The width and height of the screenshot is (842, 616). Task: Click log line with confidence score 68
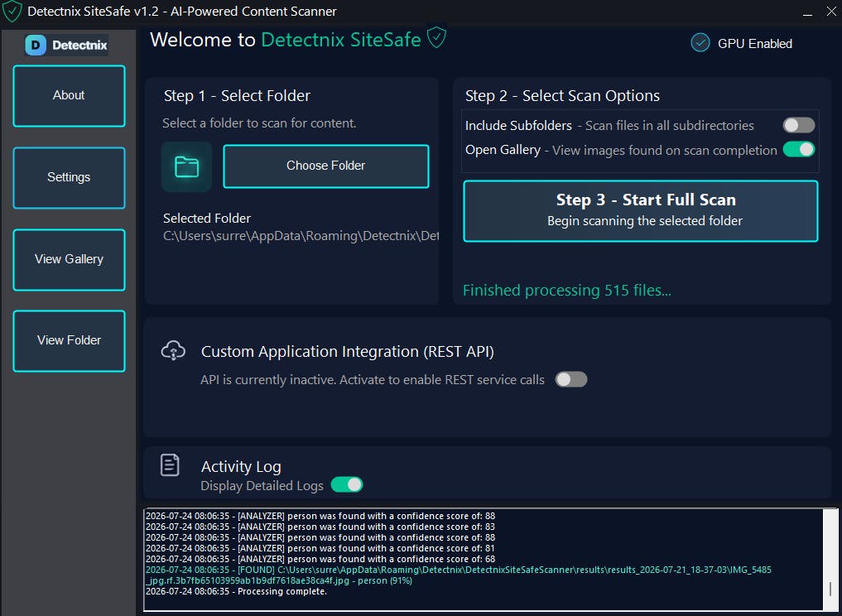point(320,559)
